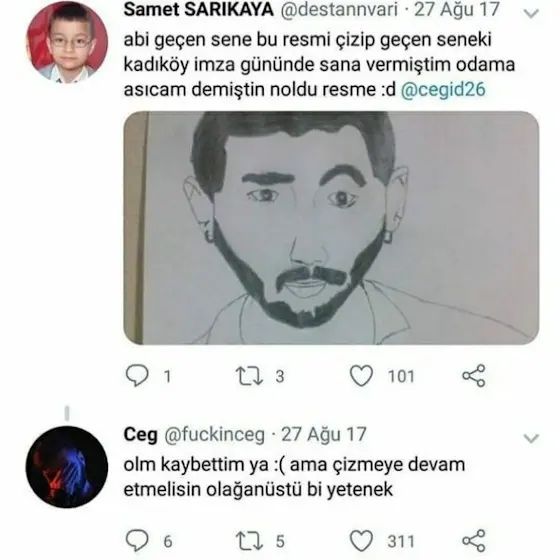Open options chevron on Ceg's tweet
This screenshot has height=560, width=560.
click(531, 438)
